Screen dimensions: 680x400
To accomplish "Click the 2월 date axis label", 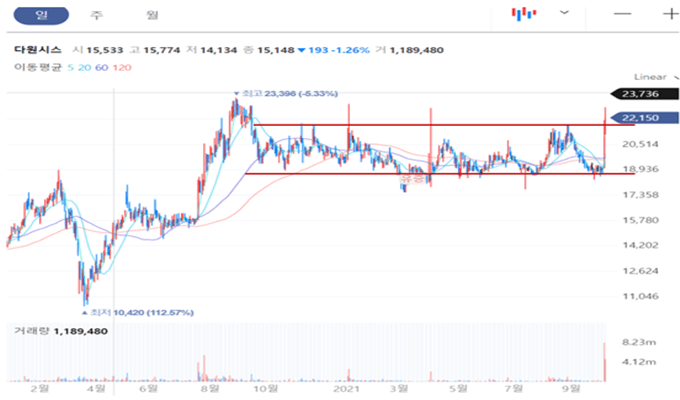I will click(x=40, y=388).
